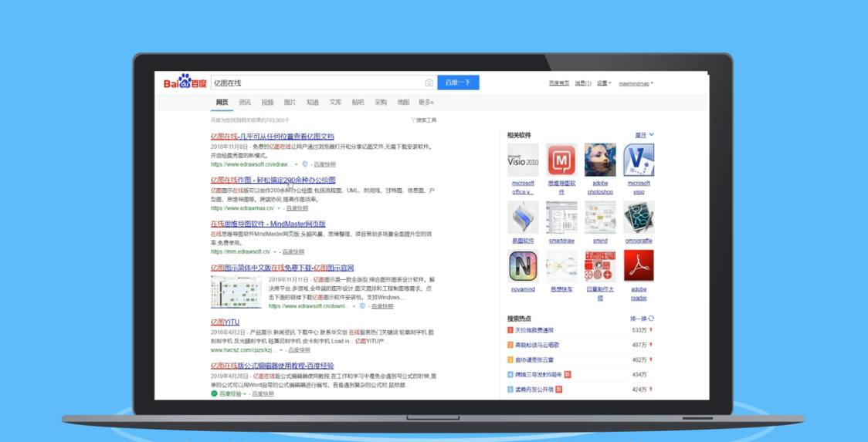868x442 pixels.
Task: Open result 在线思维导图软件 - MindMaster网页版
Action: (x=268, y=224)
